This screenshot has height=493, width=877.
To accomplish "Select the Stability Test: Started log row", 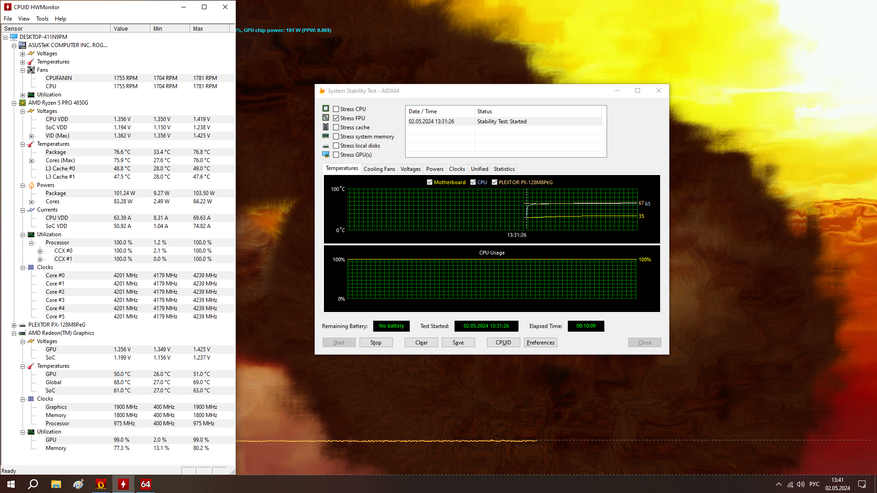I will [x=505, y=121].
